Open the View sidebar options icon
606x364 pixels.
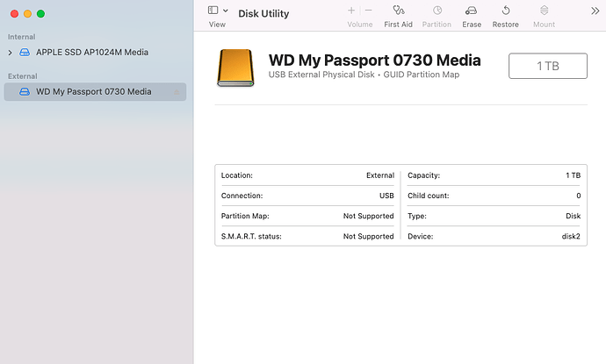point(213,11)
